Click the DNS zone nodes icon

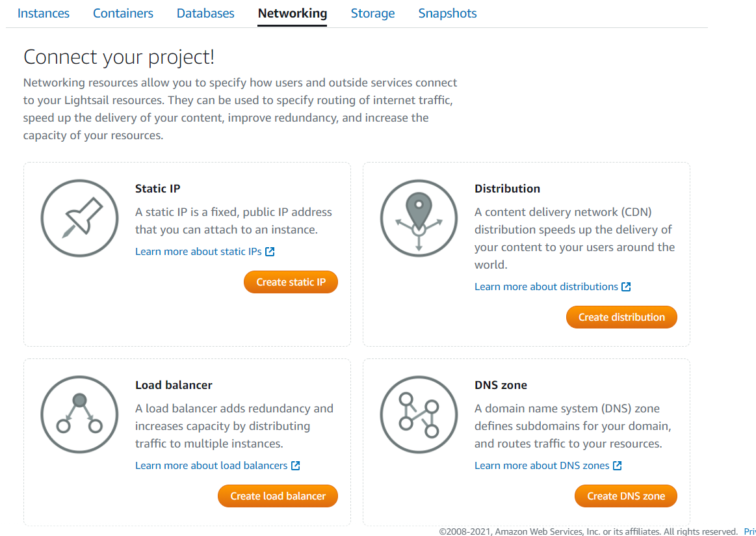[x=419, y=414]
